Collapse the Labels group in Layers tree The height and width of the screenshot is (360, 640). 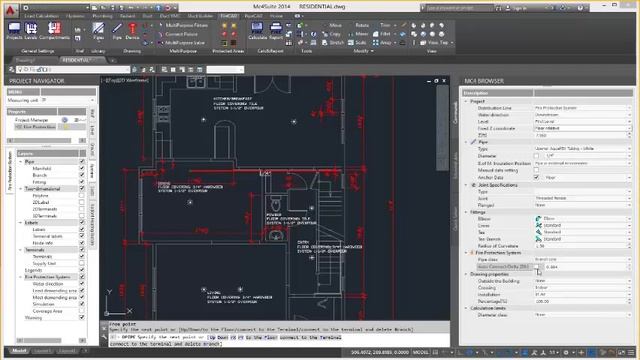(21, 222)
